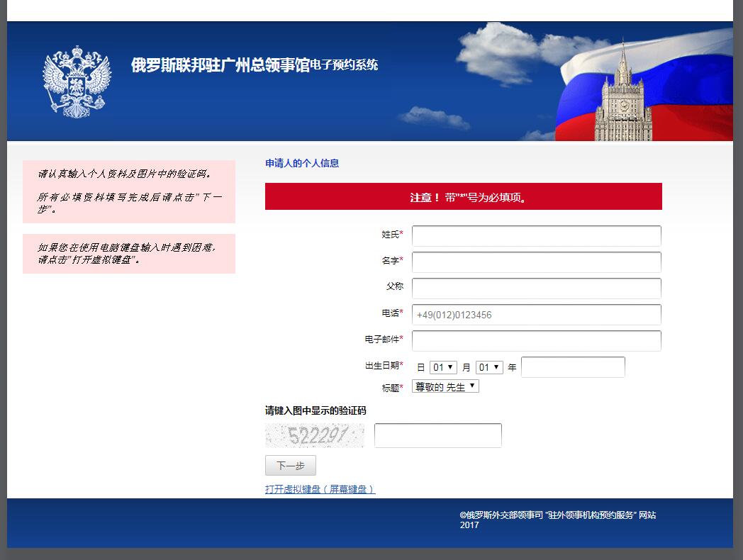Open the virtual keyboard via 打开虚拟键盘 link
The width and height of the screenshot is (743, 560).
point(319,489)
